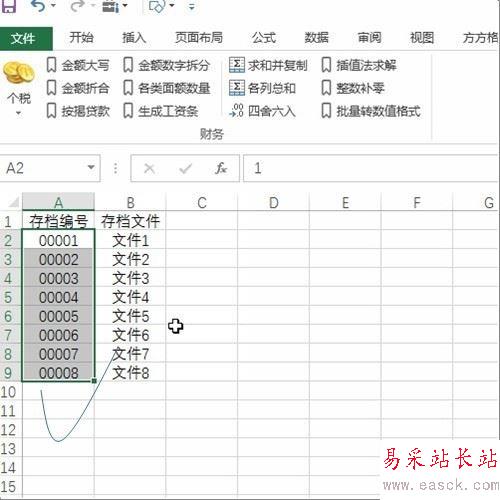Select column F header
This screenshot has width=500, height=500.
[x=417, y=202]
